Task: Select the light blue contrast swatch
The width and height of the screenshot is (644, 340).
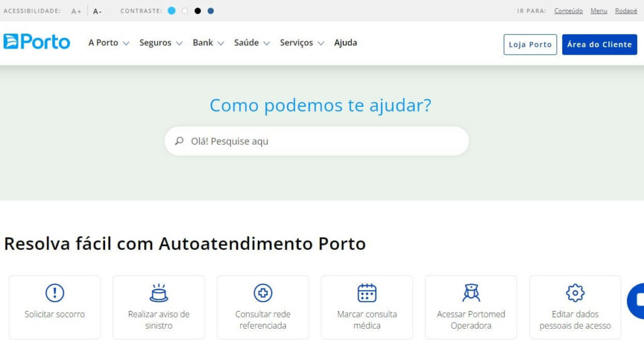Action: (172, 11)
